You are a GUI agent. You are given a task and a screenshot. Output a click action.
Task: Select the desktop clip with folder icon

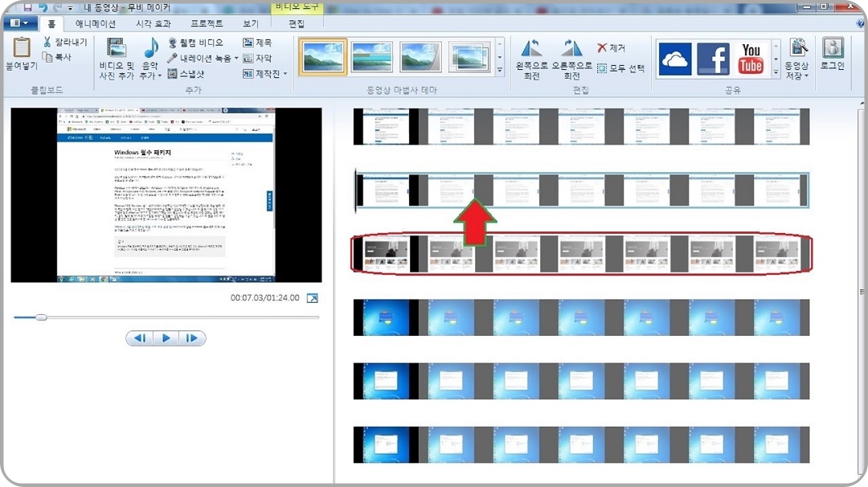581,317
